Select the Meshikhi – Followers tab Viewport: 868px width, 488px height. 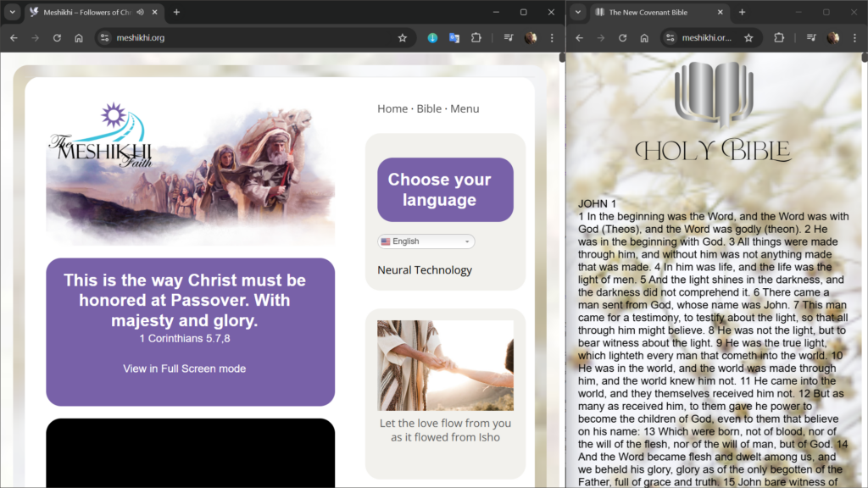pos(94,12)
